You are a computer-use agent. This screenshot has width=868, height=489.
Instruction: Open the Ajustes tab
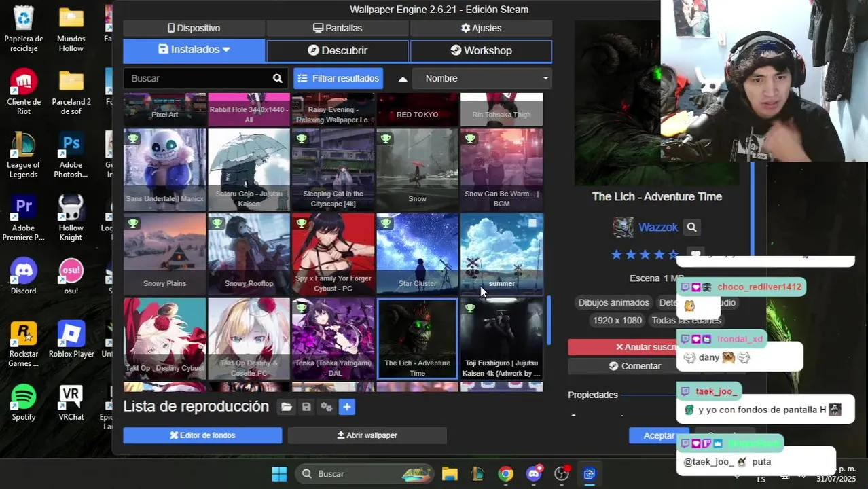pos(481,28)
